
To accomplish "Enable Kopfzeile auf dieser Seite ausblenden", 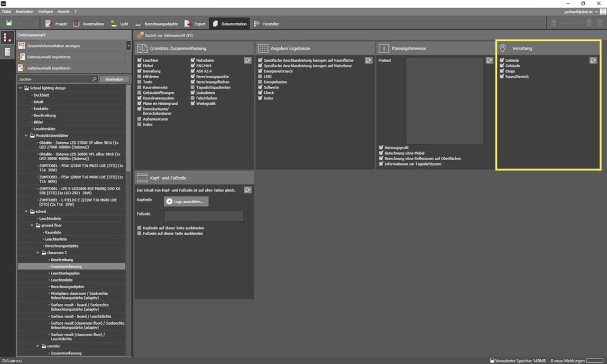I will click(139, 228).
